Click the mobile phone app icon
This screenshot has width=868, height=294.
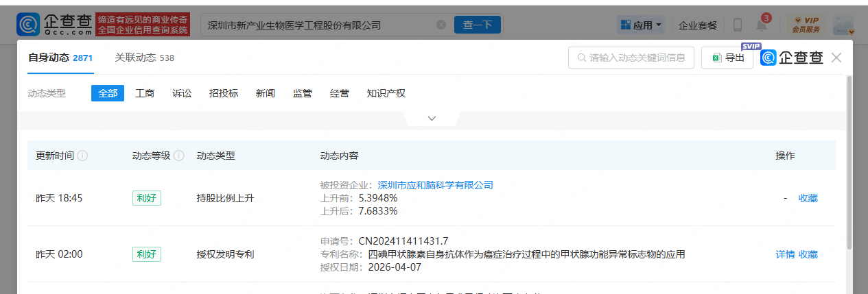click(x=738, y=25)
